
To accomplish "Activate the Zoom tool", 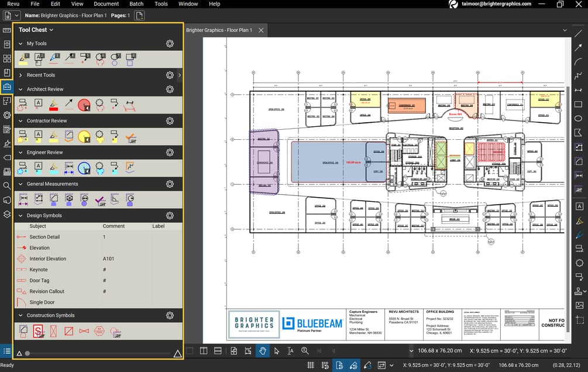I will coord(304,352).
